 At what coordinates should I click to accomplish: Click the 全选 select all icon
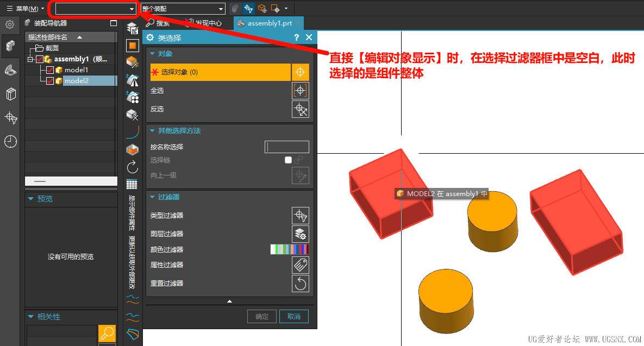tap(300, 91)
